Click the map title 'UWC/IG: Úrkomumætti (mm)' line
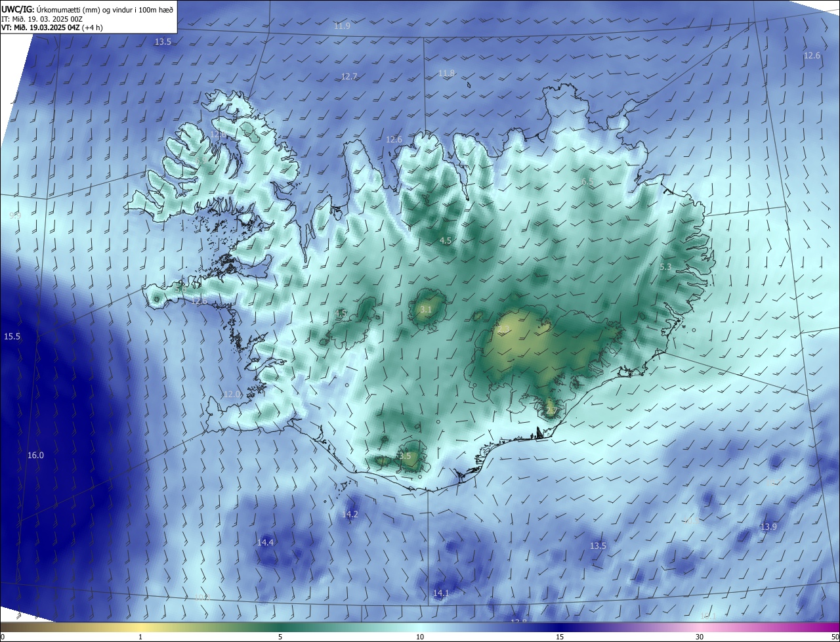Image resolution: width=840 pixels, height=642 pixels. click(x=87, y=9)
